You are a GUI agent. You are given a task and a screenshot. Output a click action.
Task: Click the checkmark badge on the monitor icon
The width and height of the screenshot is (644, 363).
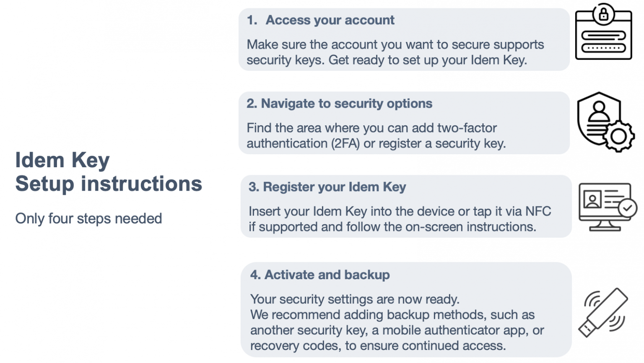[x=628, y=207]
